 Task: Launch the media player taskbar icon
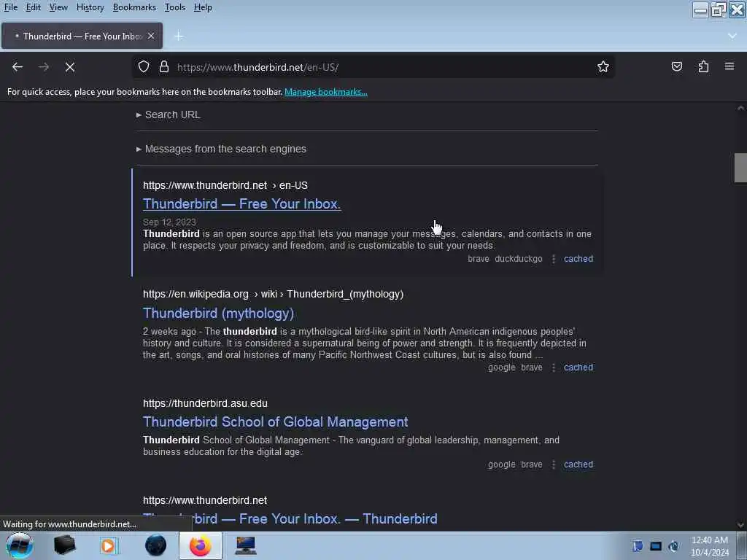click(x=108, y=545)
